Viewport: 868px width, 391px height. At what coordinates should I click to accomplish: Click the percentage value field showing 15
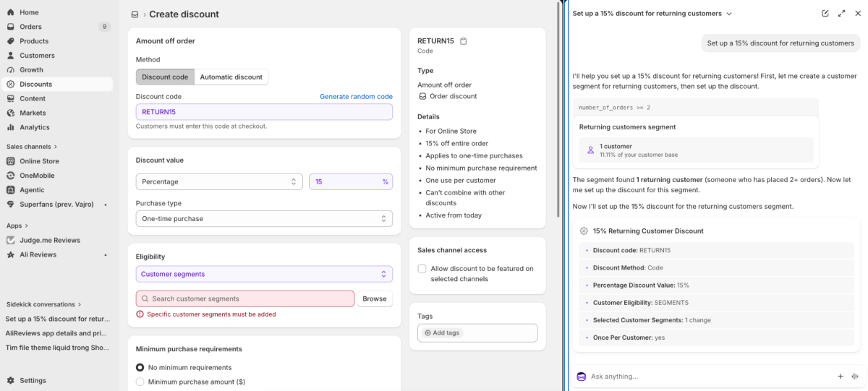351,181
